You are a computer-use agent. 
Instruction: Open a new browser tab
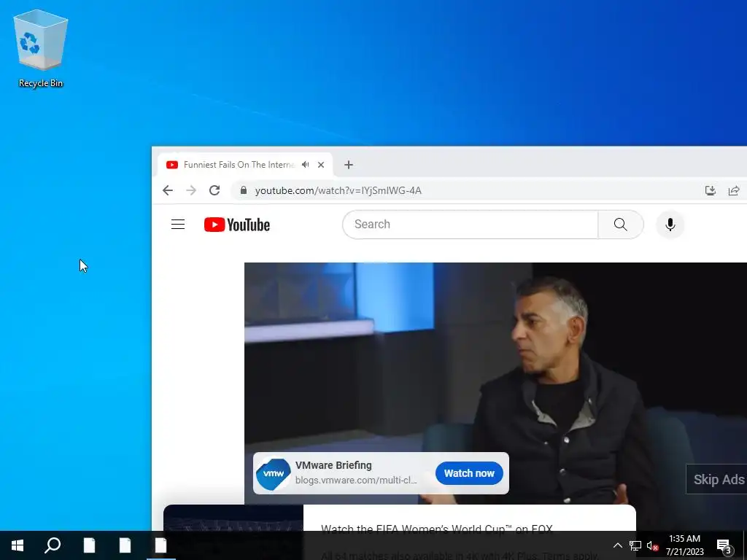[x=349, y=165]
